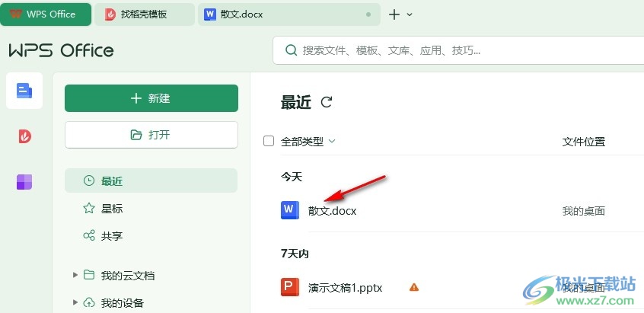This screenshot has width=644, height=313.
Task: Switch to the WPS Office tab
Action: pos(46,14)
